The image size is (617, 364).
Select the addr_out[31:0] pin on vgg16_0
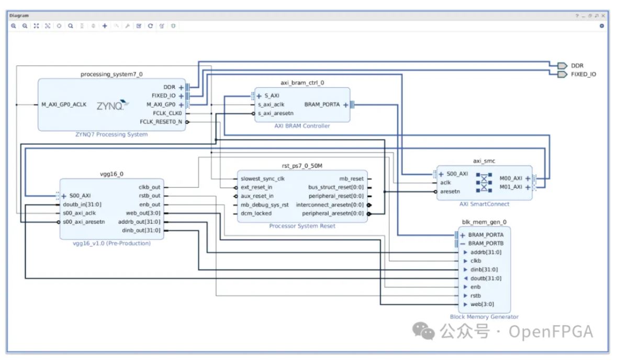[139, 222]
